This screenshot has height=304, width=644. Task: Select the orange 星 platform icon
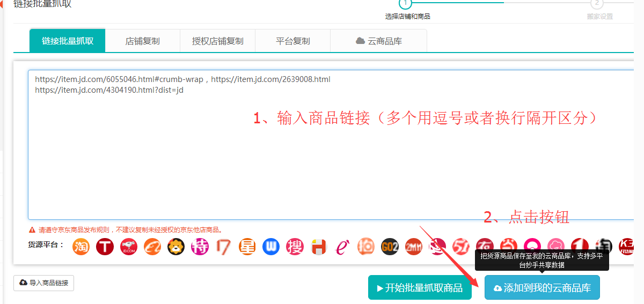tap(247, 247)
